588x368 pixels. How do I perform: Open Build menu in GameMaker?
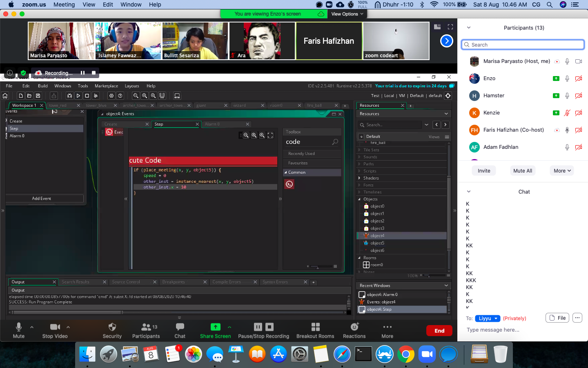43,86
